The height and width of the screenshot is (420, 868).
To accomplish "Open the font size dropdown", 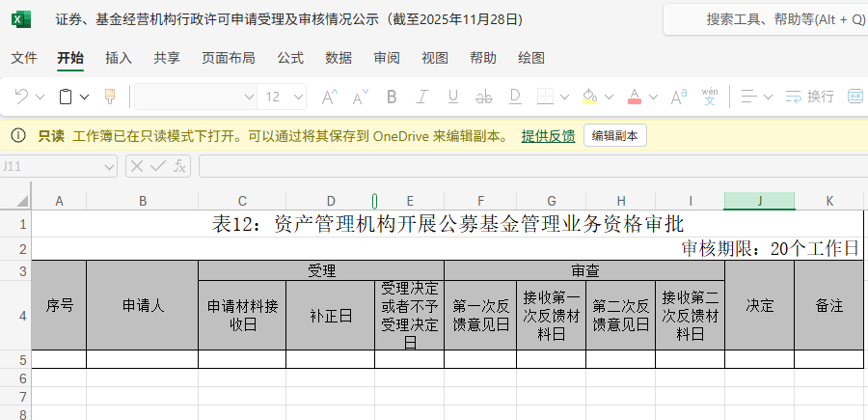I will click(x=298, y=97).
